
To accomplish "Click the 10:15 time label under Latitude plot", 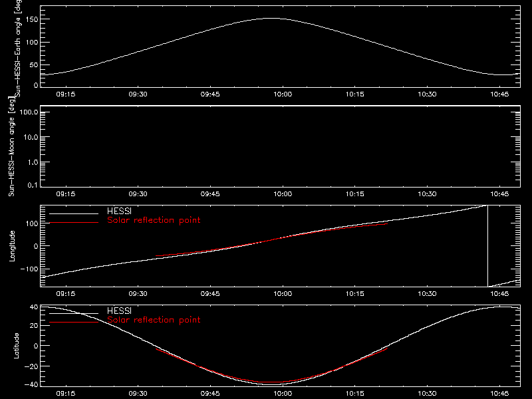I will coord(355,394).
